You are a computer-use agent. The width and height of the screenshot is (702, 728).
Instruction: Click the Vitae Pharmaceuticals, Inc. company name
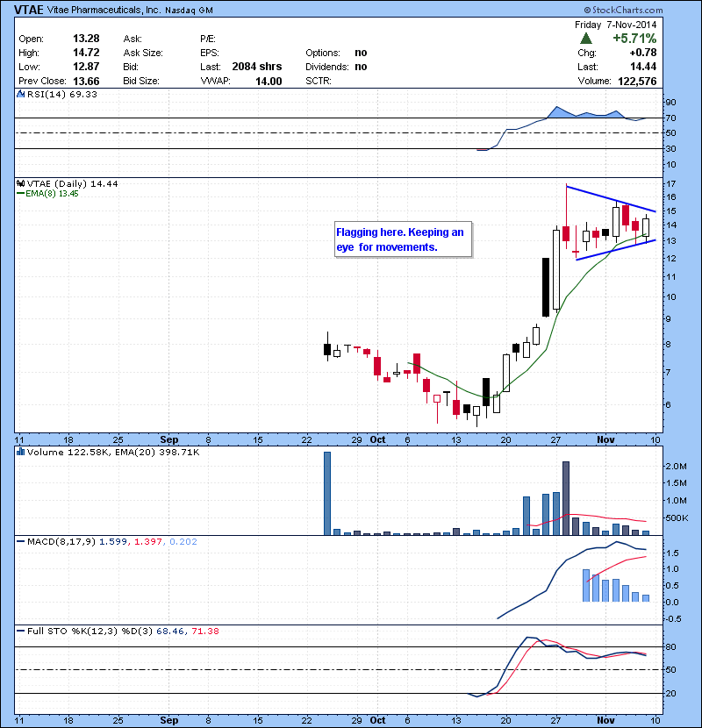click(x=104, y=10)
